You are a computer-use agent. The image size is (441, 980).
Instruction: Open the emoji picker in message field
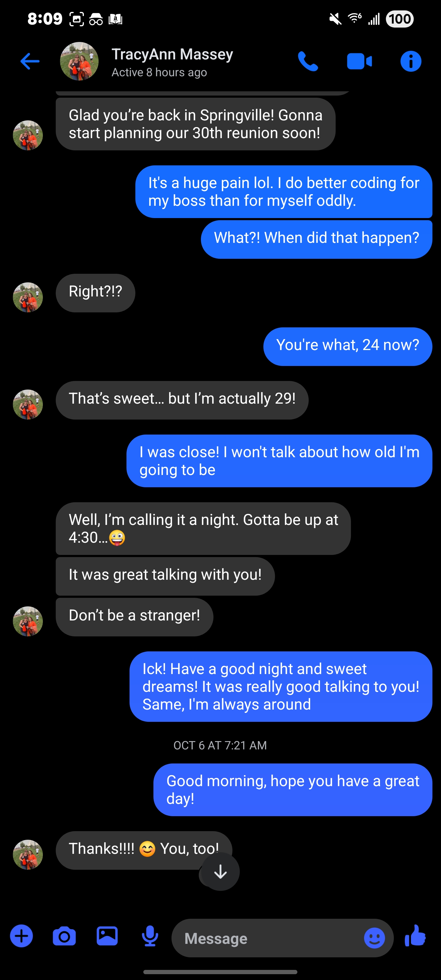click(x=374, y=938)
